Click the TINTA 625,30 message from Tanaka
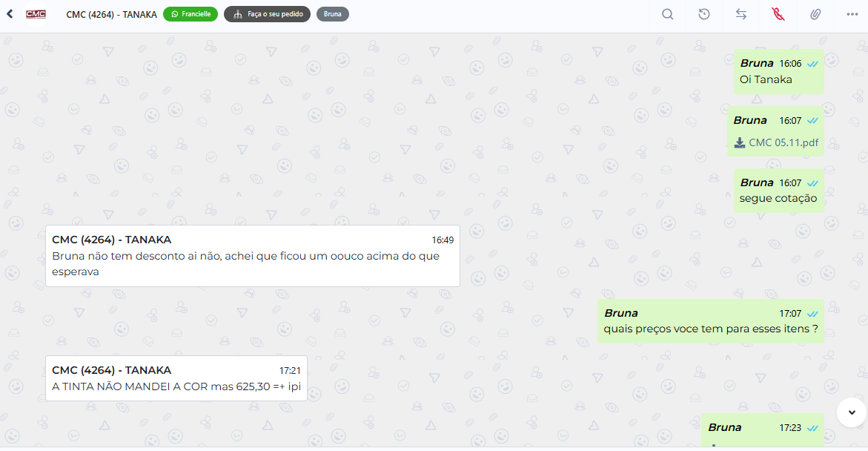Screen dimensions: 868x451 (176, 378)
